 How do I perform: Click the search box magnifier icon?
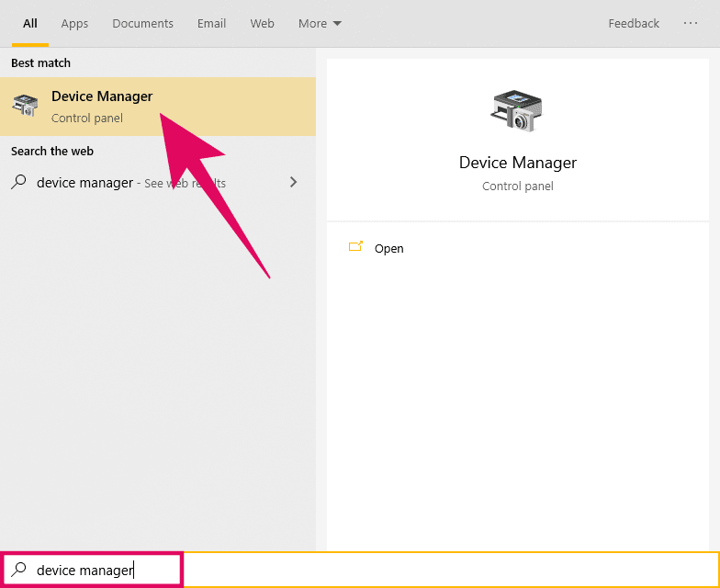(x=18, y=570)
